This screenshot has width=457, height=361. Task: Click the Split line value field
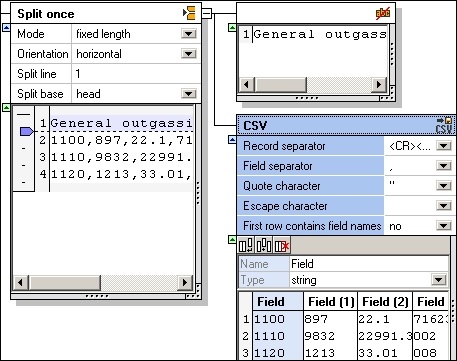(x=136, y=74)
